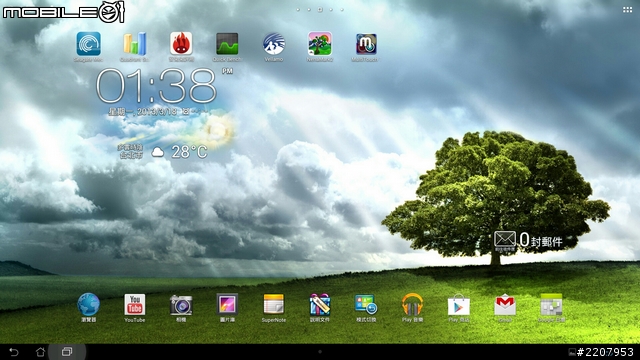Image resolution: width=640 pixels, height=360 pixels.
Task: Open the Play Store shopping bag
Action: (x=459, y=304)
